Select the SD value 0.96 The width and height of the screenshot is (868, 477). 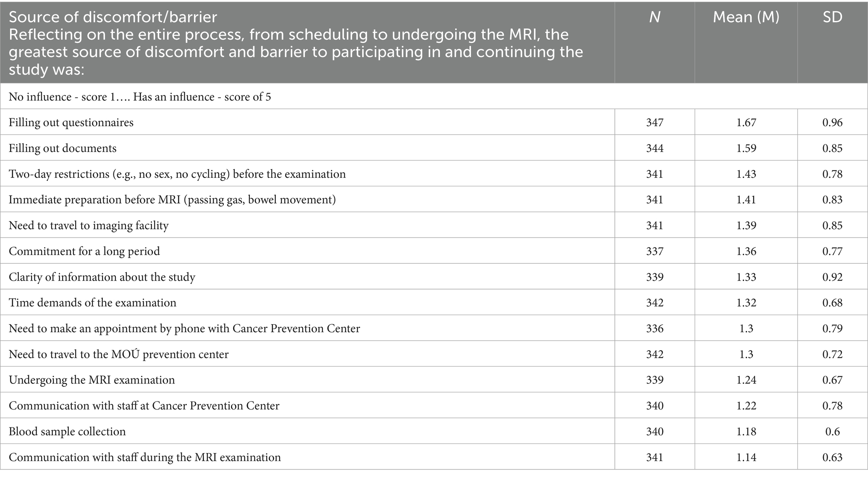pyautogui.click(x=832, y=123)
